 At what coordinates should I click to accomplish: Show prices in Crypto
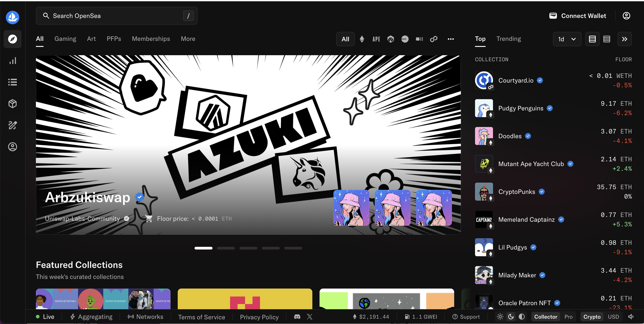click(592, 317)
